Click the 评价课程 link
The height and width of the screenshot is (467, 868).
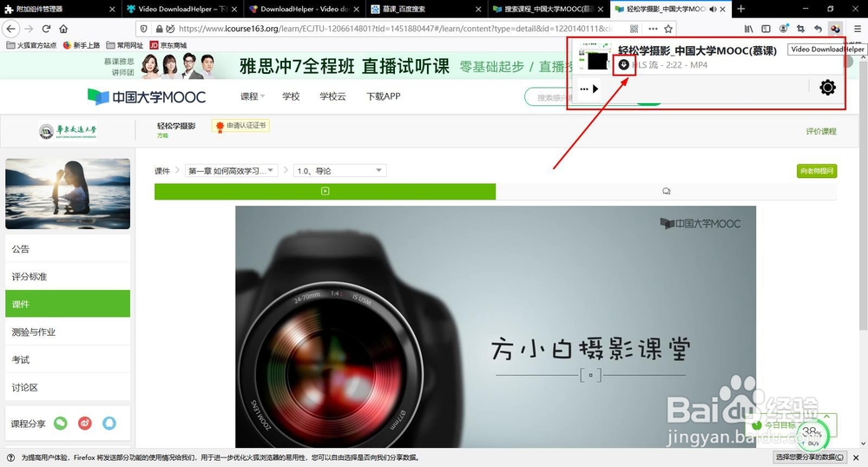pos(821,131)
